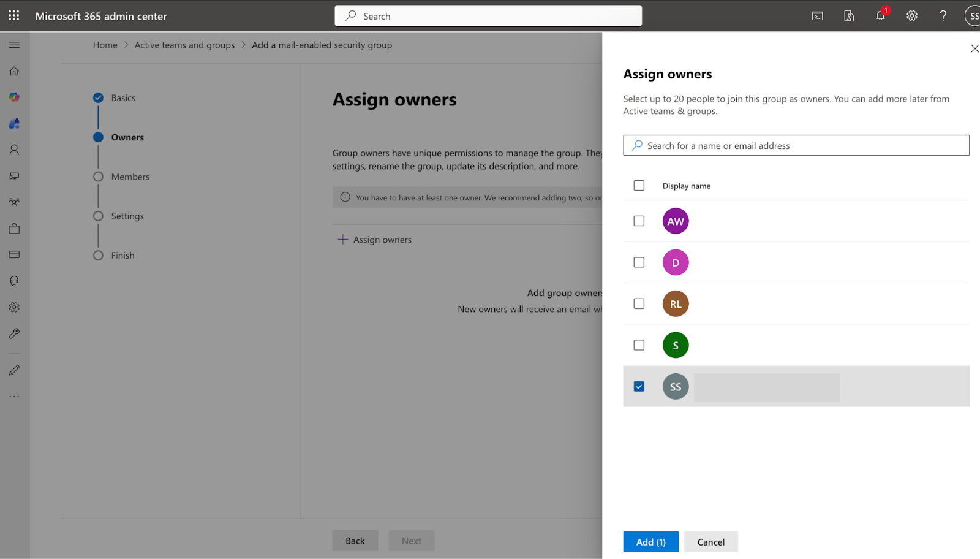Open the notifications bell icon
This screenshot has width=980, height=559.
click(880, 16)
